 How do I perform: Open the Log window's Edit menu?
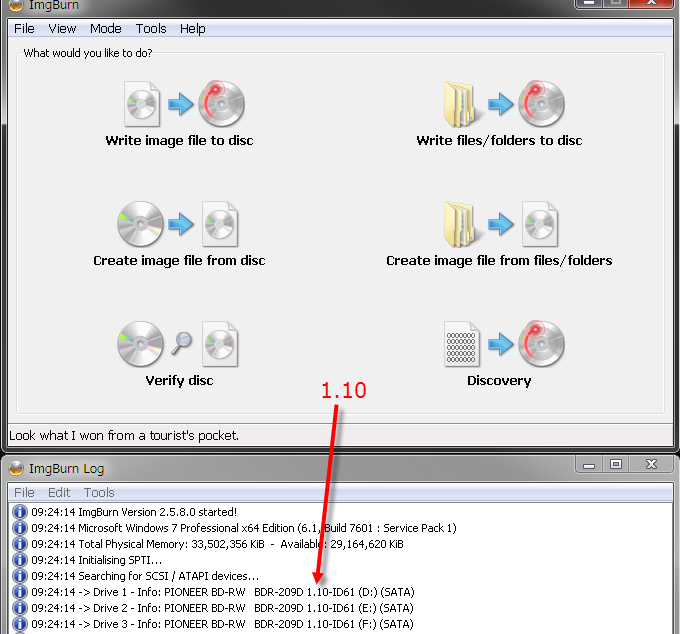[59, 492]
